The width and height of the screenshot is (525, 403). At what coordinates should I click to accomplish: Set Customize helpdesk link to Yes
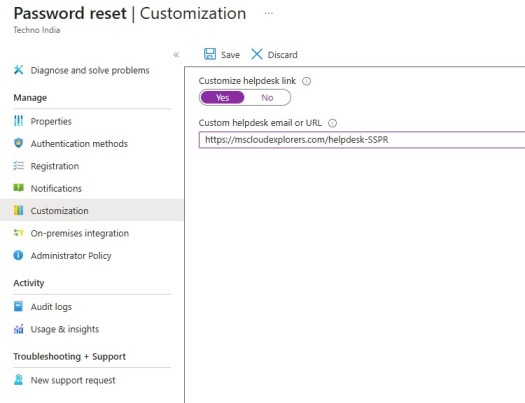pyautogui.click(x=222, y=97)
